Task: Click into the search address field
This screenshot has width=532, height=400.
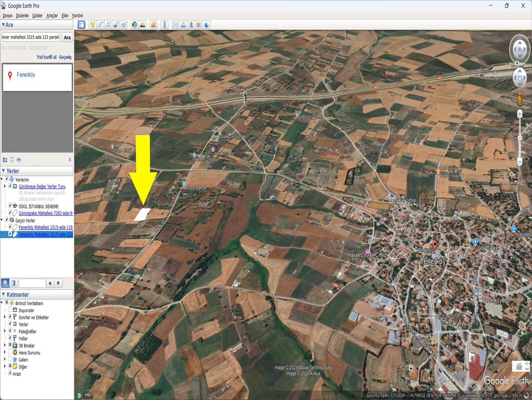Action: pos(31,37)
